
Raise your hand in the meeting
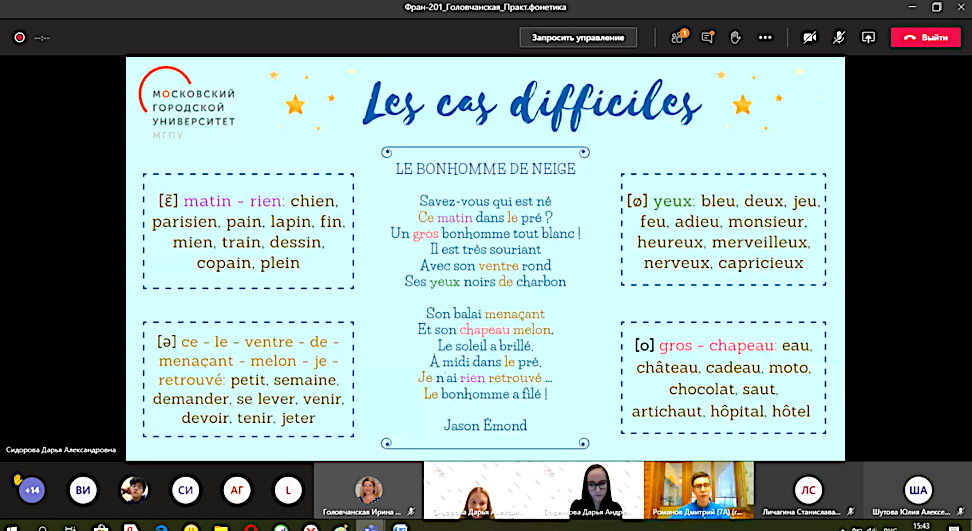click(735, 37)
